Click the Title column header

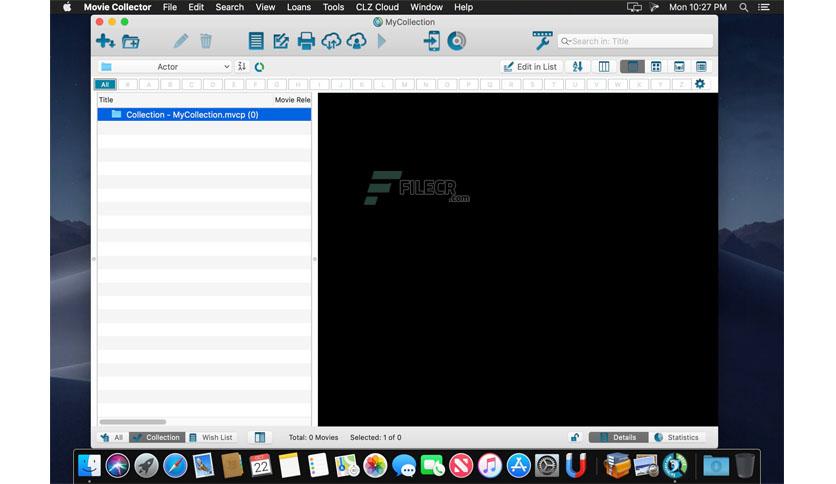pyautogui.click(x=106, y=100)
